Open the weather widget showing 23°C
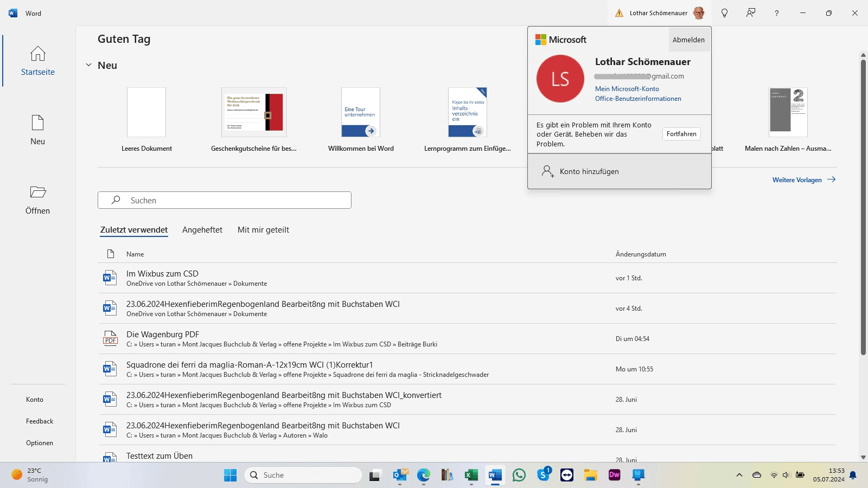 [x=30, y=475]
